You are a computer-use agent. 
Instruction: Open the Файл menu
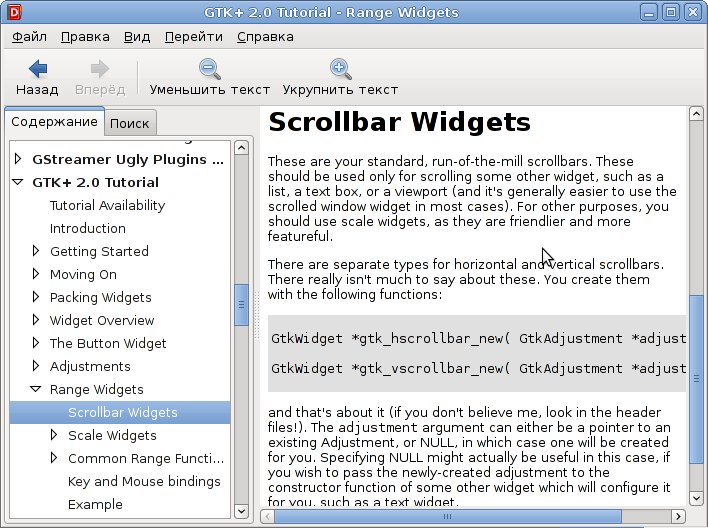tap(29, 37)
